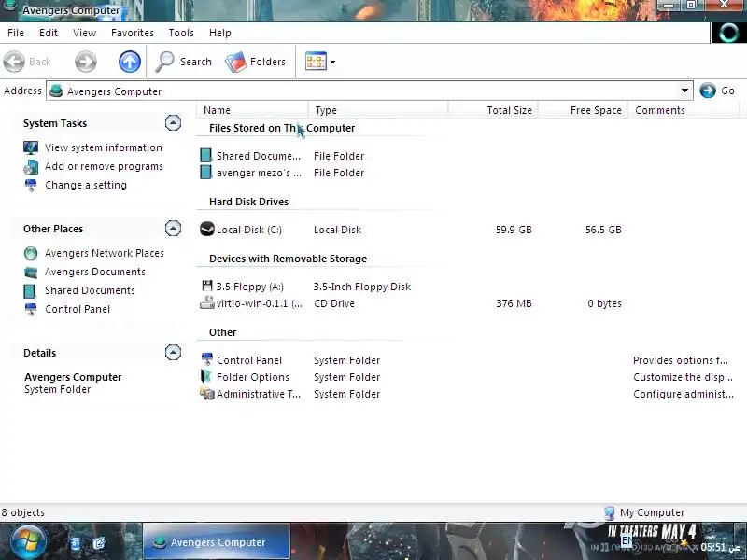Click the 3.5-Inch Floppy Disk type text
The width and height of the screenshot is (747, 560).
pyautogui.click(x=362, y=287)
